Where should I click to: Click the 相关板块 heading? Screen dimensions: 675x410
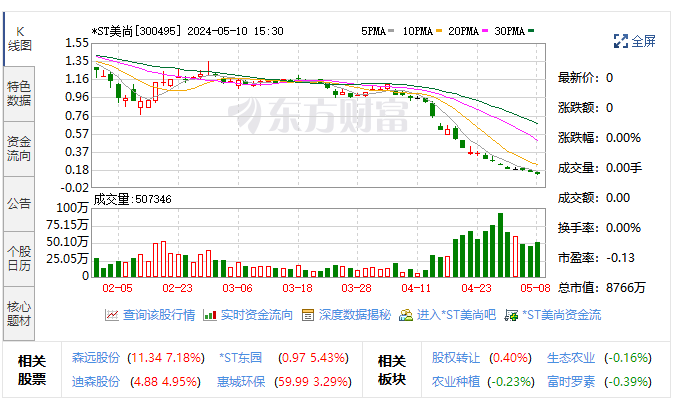[392, 370]
